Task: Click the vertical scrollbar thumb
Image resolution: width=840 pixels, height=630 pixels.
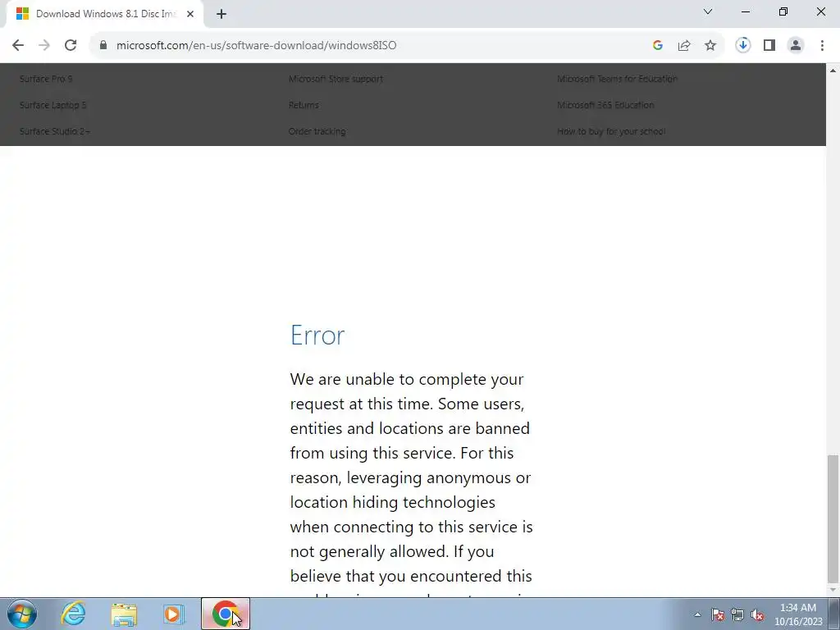Action: point(833,518)
